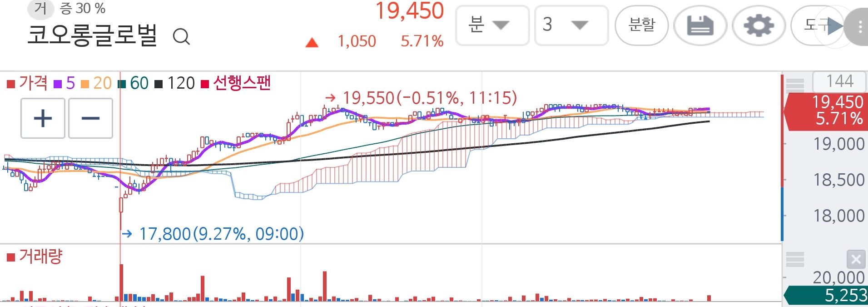The height and width of the screenshot is (307, 868).
Task: Open the 도구 tools button
Action: tap(817, 25)
